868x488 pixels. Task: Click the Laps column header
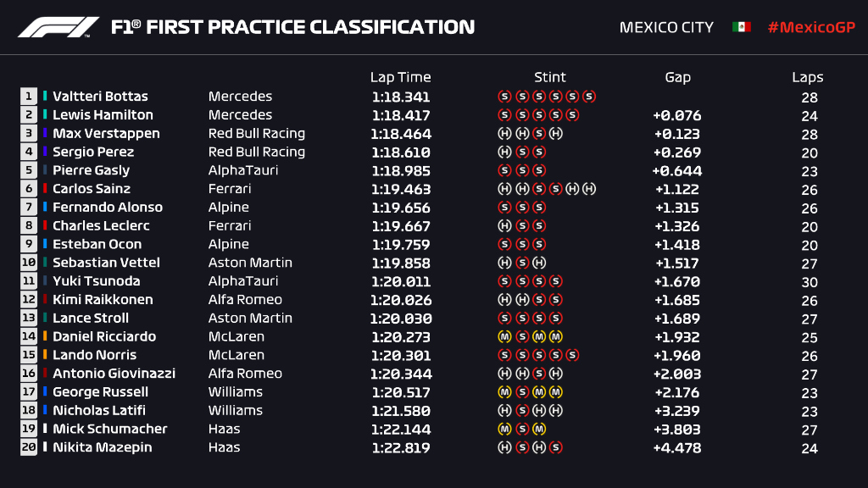click(808, 77)
